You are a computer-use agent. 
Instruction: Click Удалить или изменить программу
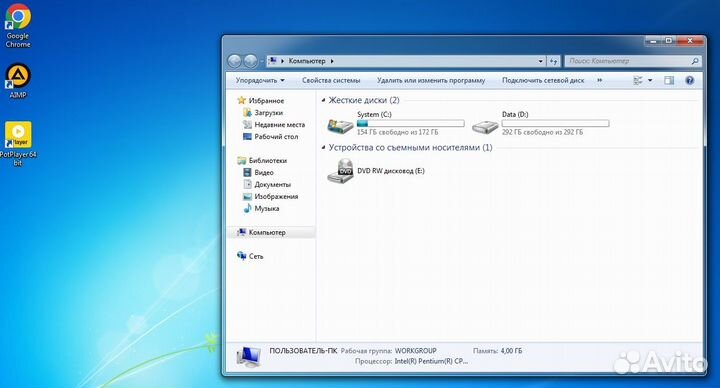click(431, 80)
